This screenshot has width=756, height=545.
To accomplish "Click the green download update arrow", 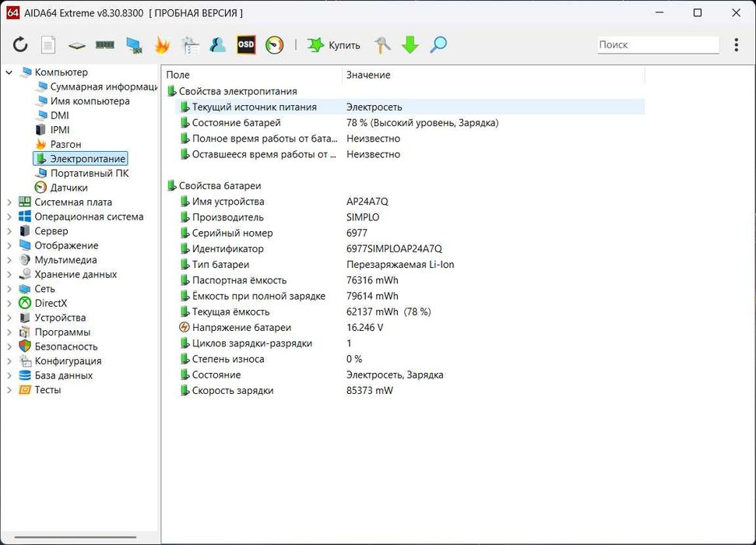I will tap(410, 45).
